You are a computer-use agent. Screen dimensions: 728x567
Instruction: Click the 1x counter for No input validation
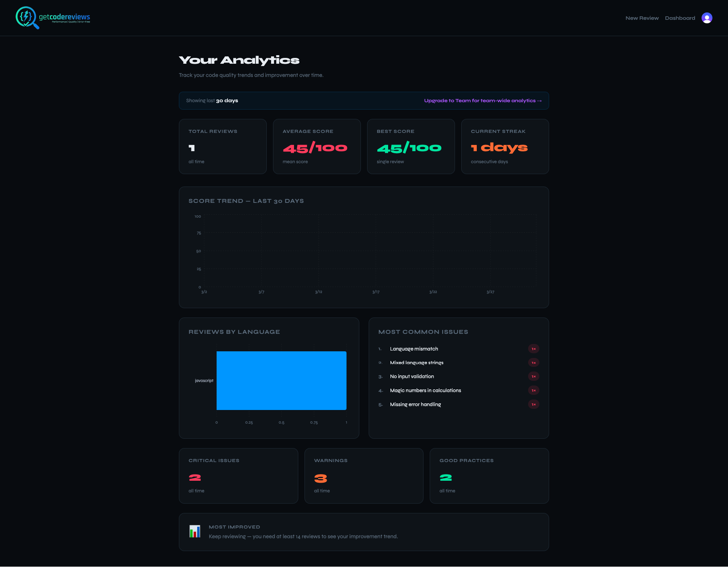click(534, 376)
